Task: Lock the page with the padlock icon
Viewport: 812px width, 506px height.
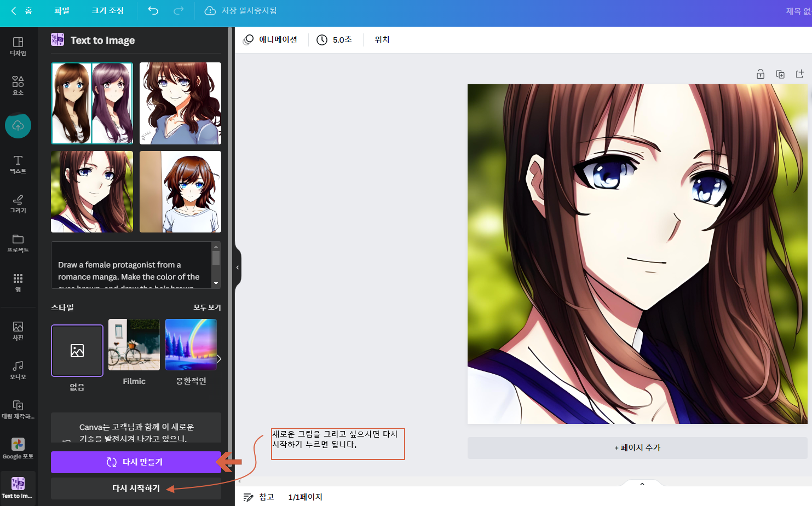Action: pos(761,74)
